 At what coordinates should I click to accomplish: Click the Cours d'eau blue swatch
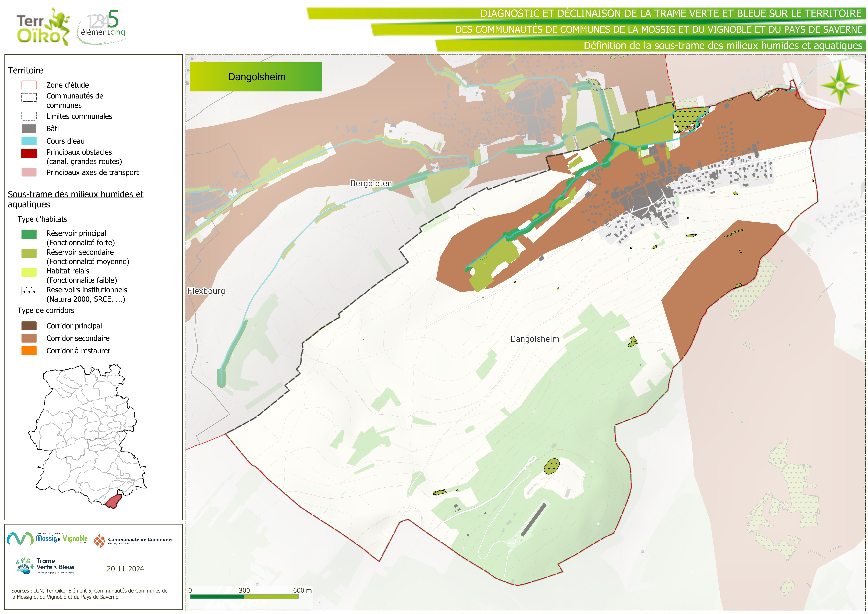click(x=29, y=141)
